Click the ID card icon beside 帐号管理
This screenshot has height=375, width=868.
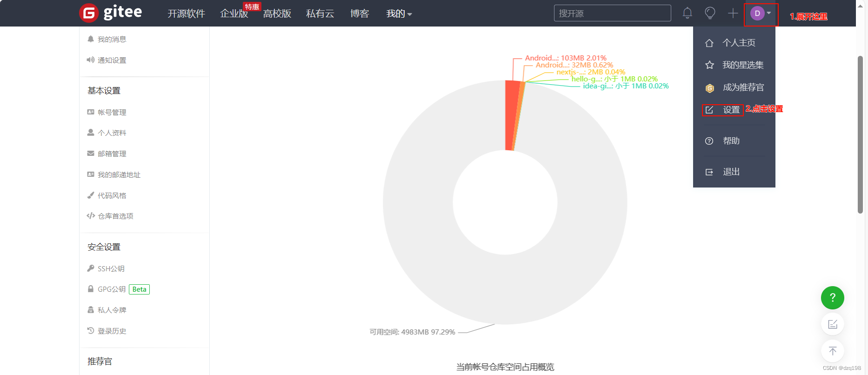coord(91,112)
